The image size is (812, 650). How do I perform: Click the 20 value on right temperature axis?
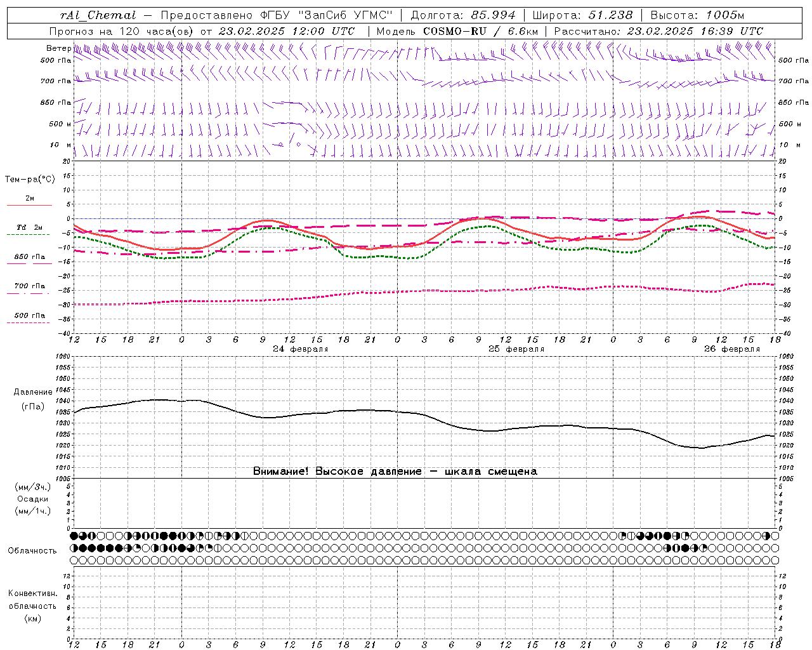coord(782,161)
